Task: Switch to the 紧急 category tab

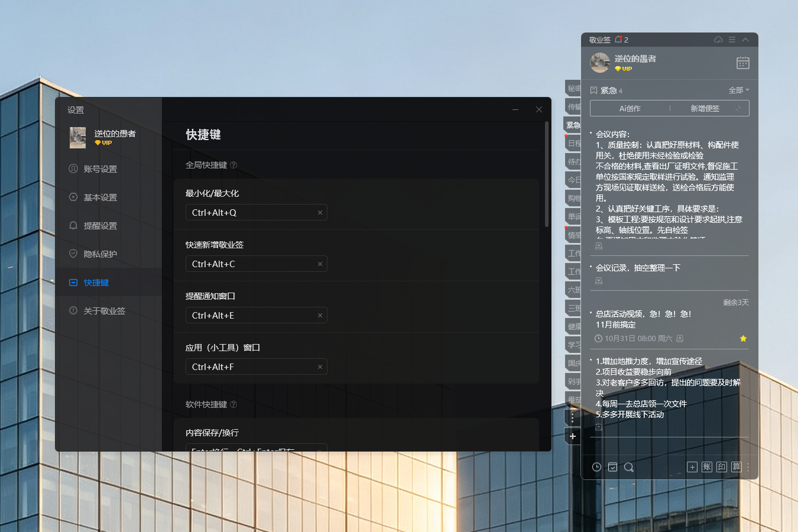Action: [573, 125]
